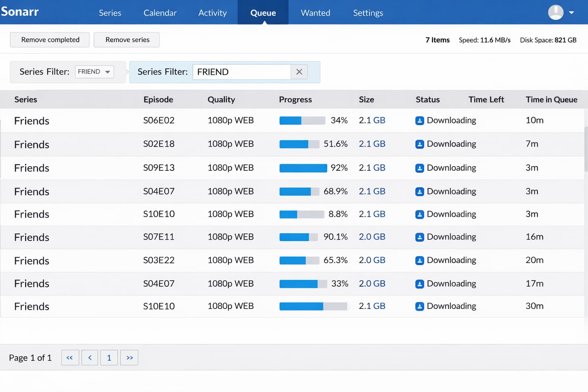588x392 pixels.
Task: Click download icon in S07E11 row
Action: [420, 237]
